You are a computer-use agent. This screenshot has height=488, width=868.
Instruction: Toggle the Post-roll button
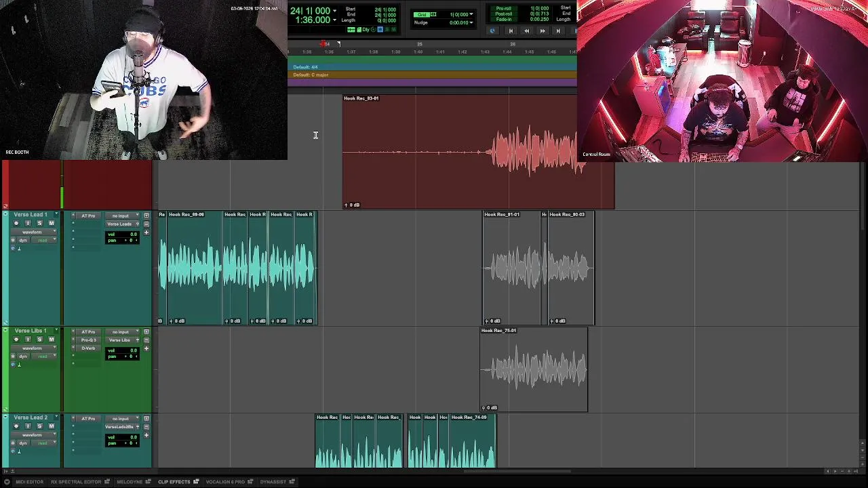point(504,14)
